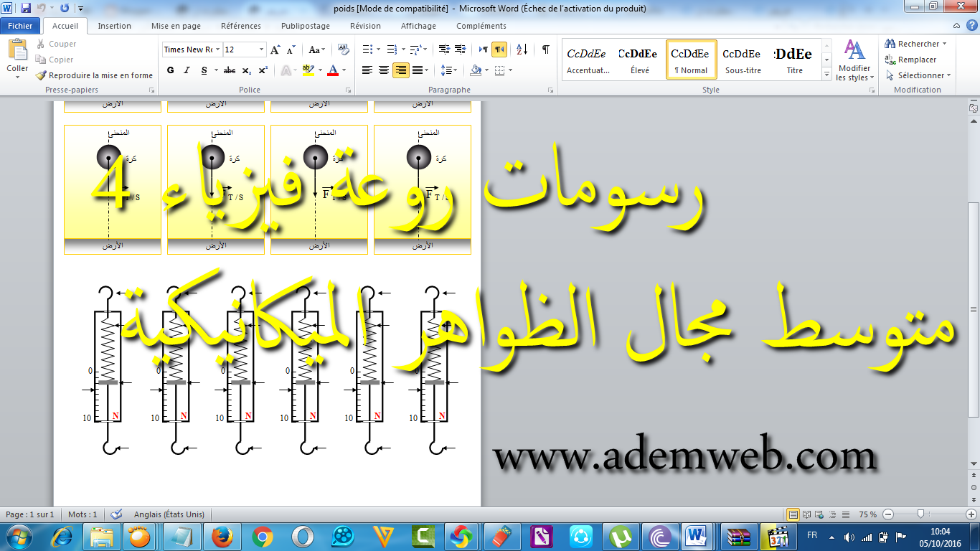Apply the Sous-titre style
This screenshot has height=551, width=980.
pos(743,60)
